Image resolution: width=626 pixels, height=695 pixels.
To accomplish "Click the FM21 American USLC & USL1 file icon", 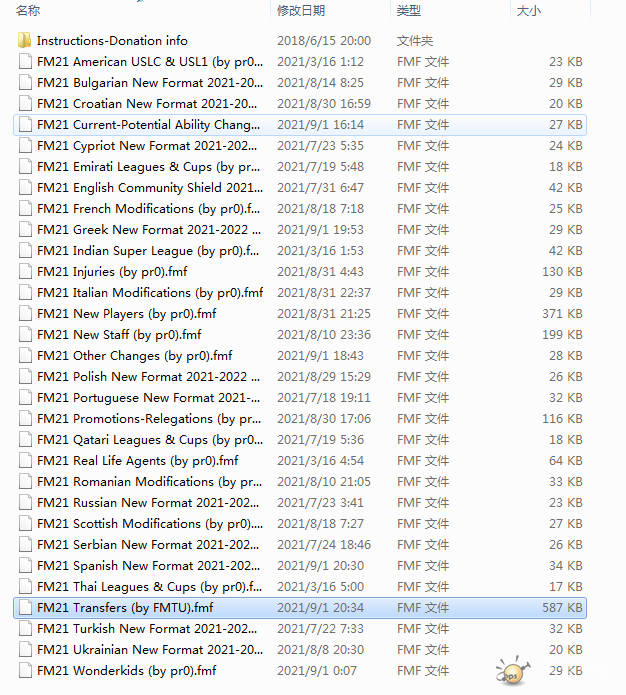I will [25, 62].
